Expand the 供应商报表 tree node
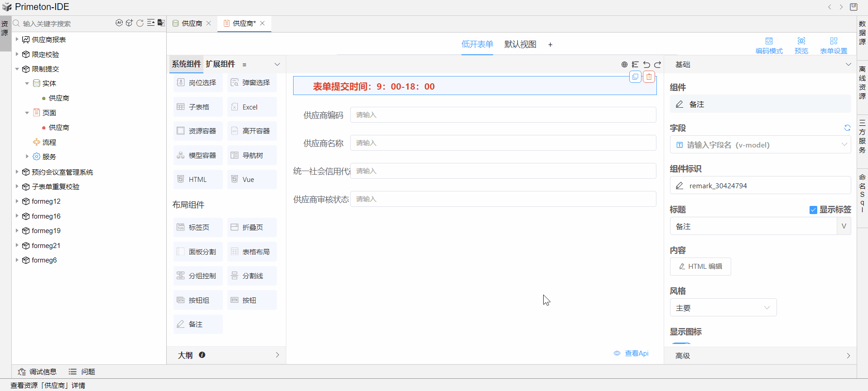This screenshot has width=868, height=391. point(17,39)
